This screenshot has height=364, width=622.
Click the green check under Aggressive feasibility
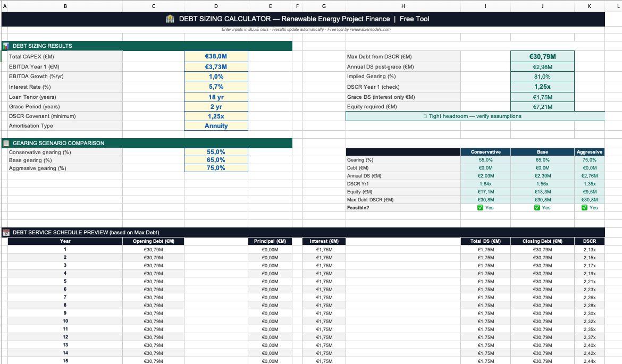(x=584, y=208)
